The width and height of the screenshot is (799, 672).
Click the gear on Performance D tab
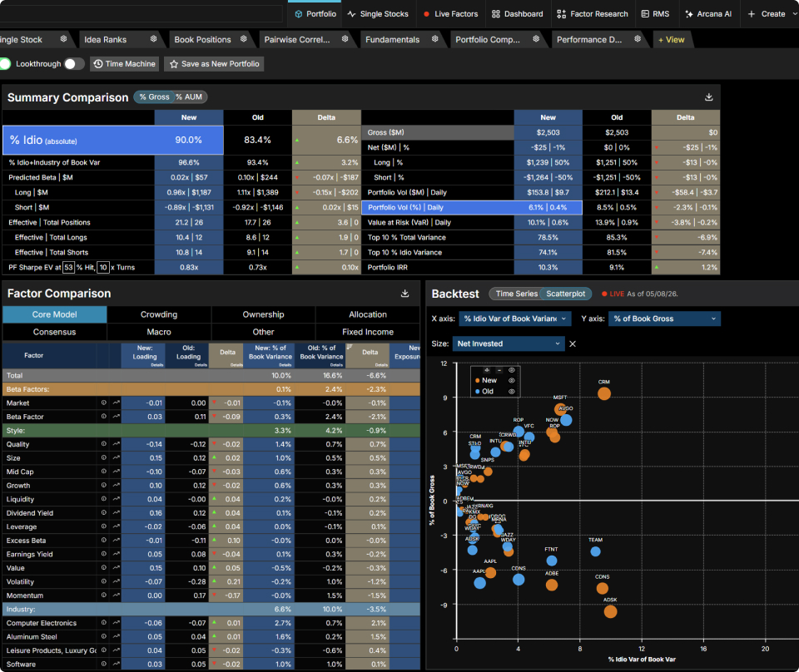pos(637,39)
